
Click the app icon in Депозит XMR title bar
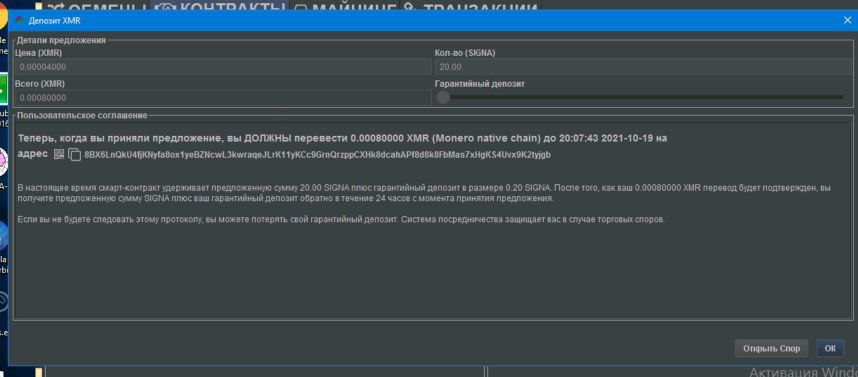pos(20,20)
